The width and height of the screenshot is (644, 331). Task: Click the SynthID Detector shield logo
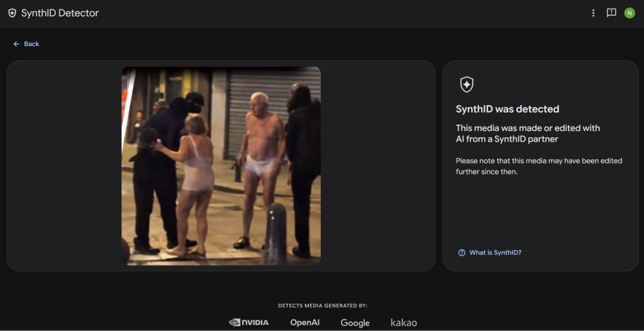[x=13, y=13]
